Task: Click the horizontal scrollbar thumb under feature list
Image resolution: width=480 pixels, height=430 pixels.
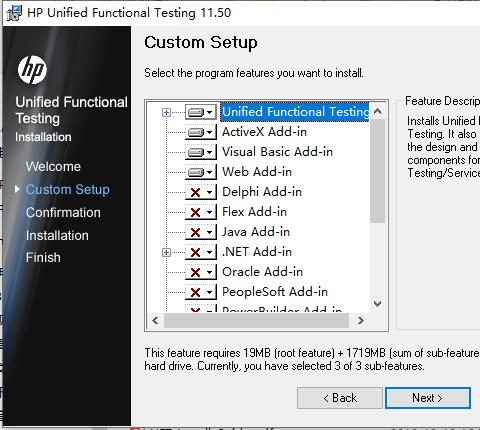Action: click(x=256, y=321)
